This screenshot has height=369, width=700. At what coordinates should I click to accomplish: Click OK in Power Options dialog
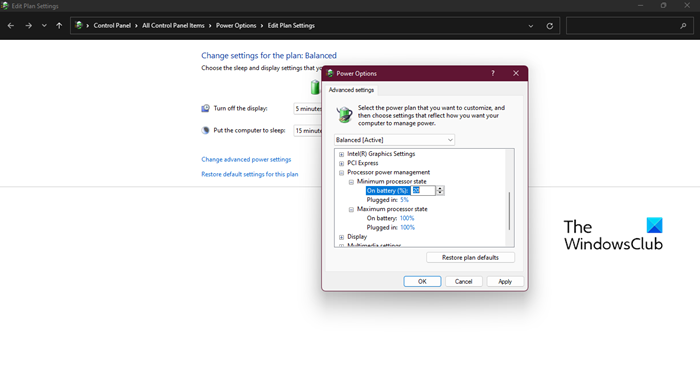click(x=422, y=282)
